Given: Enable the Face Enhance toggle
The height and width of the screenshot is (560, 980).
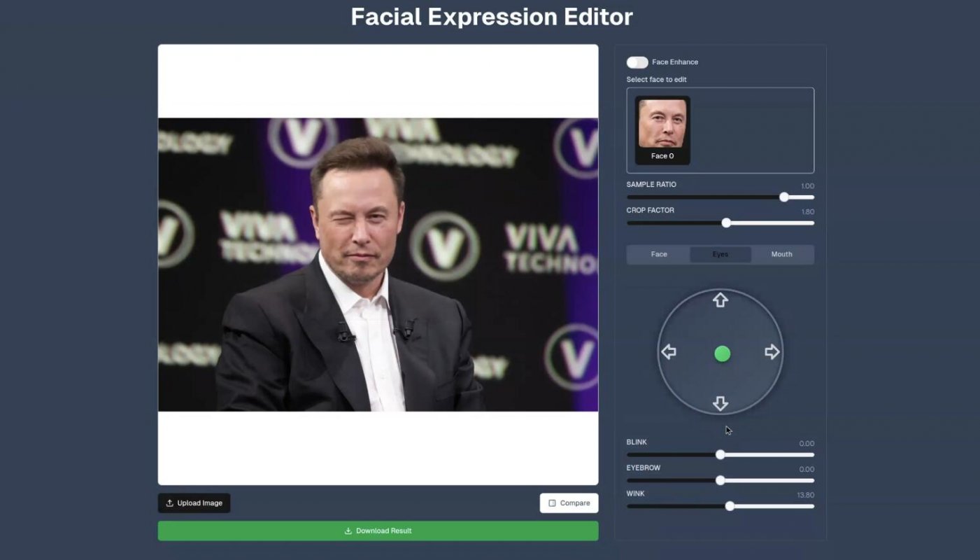Looking at the screenshot, I should [x=637, y=62].
